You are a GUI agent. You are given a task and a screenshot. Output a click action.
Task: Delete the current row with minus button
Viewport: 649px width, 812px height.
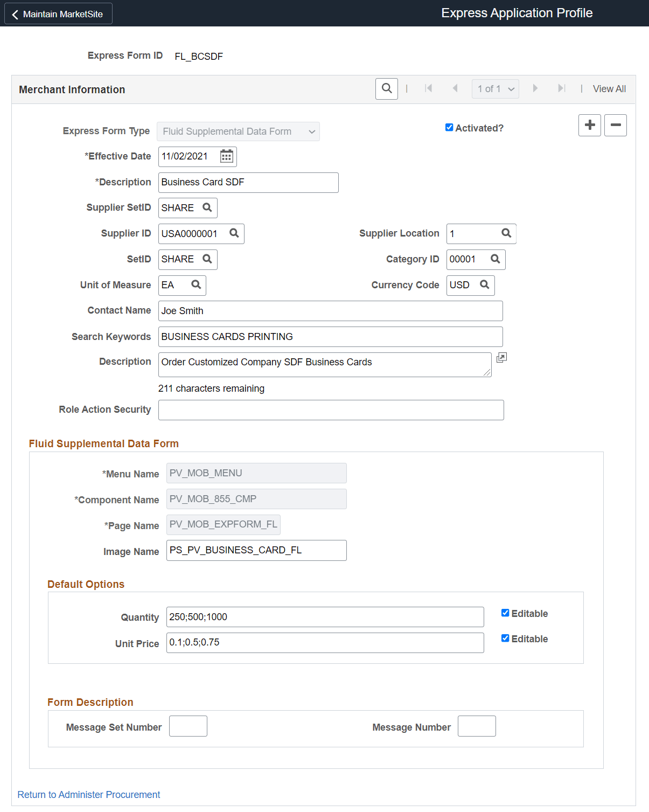point(615,125)
